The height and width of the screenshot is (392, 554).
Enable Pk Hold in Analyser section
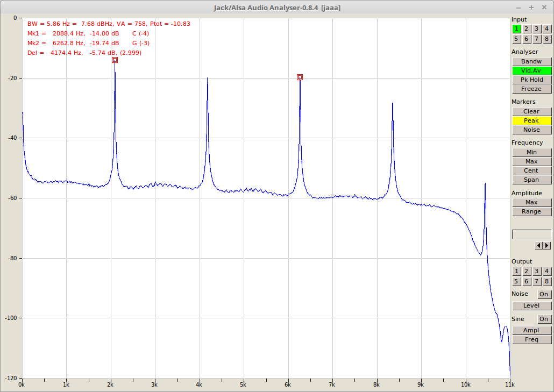pos(531,80)
